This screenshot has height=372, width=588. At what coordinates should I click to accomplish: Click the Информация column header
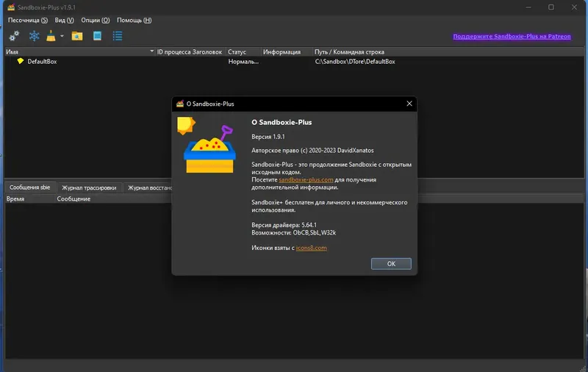[x=287, y=51]
